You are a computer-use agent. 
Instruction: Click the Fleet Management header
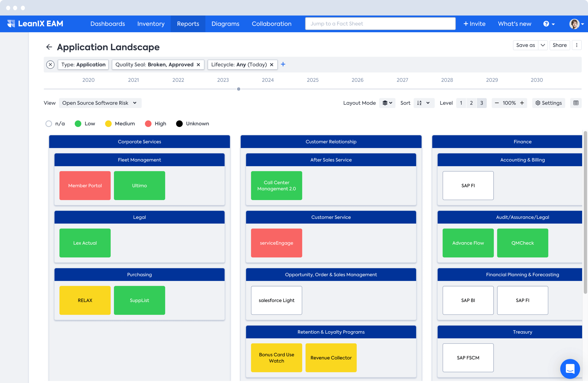tap(139, 160)
